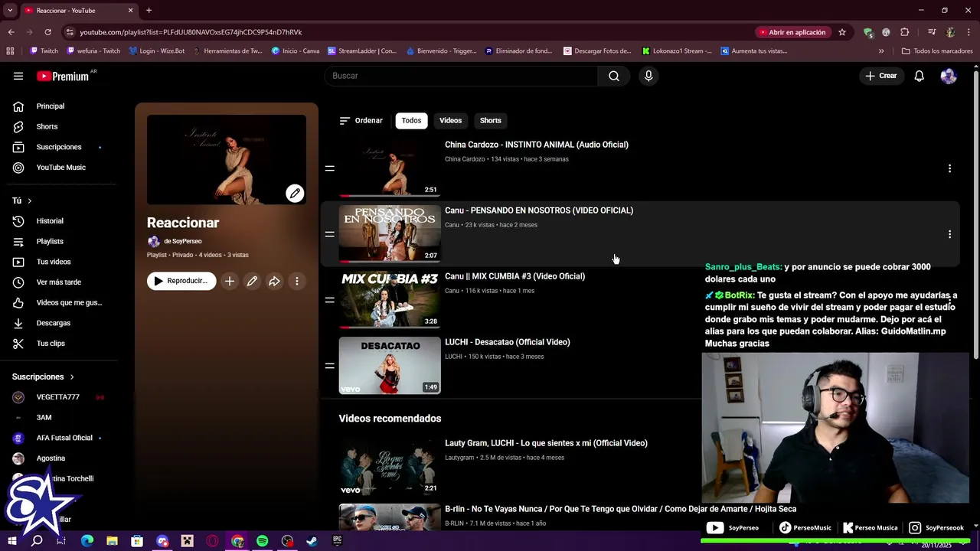Go to YouTube Premium home logo
The image size is (980, 551).
coord(63,76)
